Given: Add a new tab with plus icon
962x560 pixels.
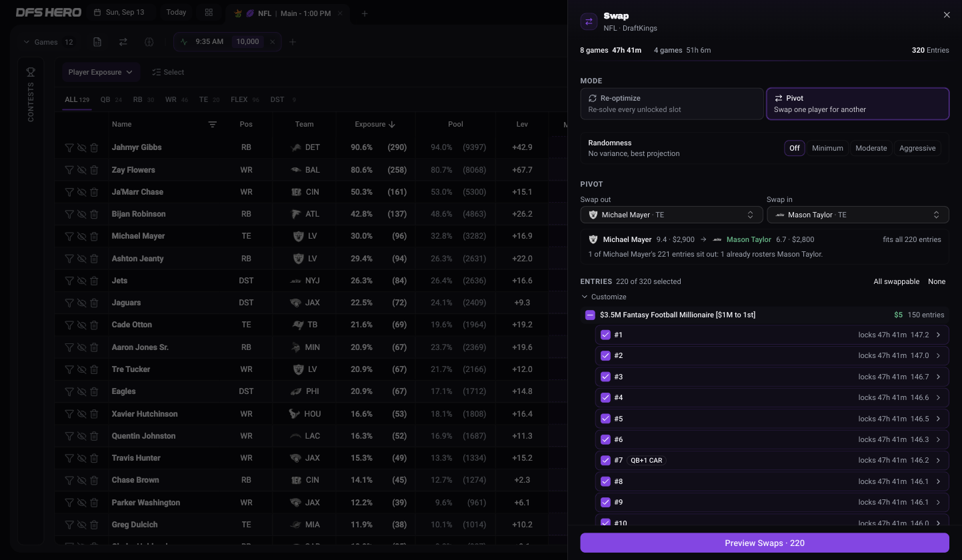Looking at the screenshot, I should coord(364,13).
